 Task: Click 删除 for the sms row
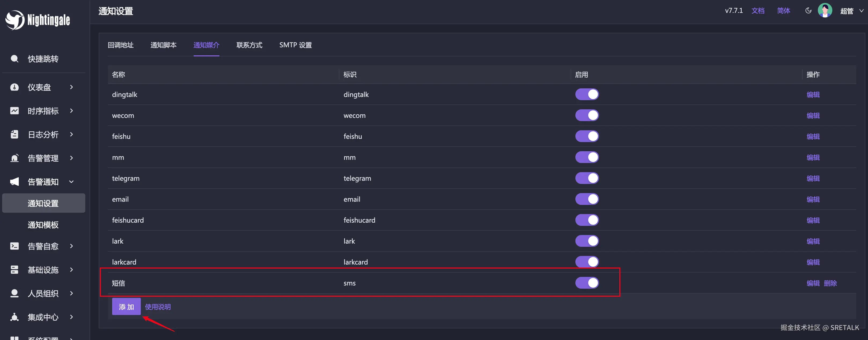click(830, 283)
